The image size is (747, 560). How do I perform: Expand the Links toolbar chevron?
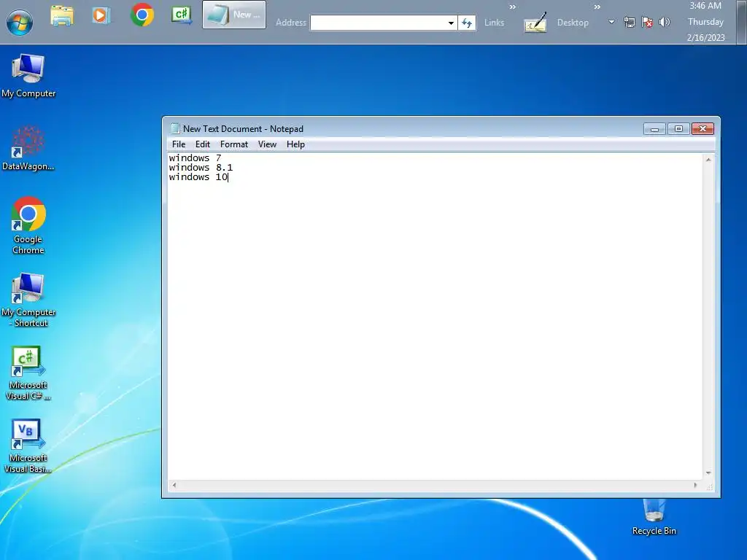513,7
